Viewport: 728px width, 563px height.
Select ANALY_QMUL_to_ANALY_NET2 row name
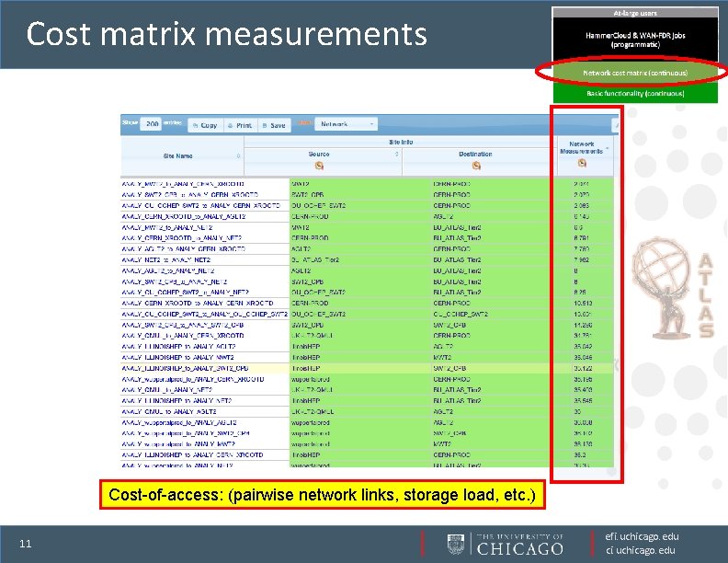[x=166, y=390]
